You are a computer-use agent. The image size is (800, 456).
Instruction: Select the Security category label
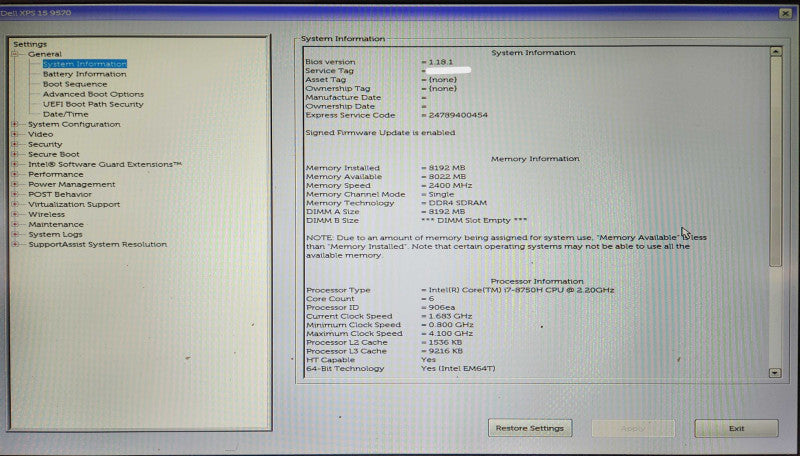pos(45,144)
